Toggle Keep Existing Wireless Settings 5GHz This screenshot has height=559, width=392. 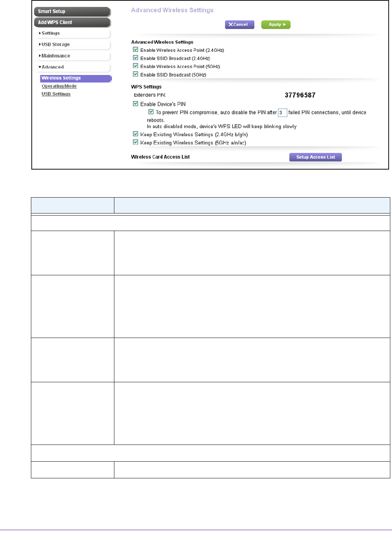pyautogui.click(x=135, y=142)
